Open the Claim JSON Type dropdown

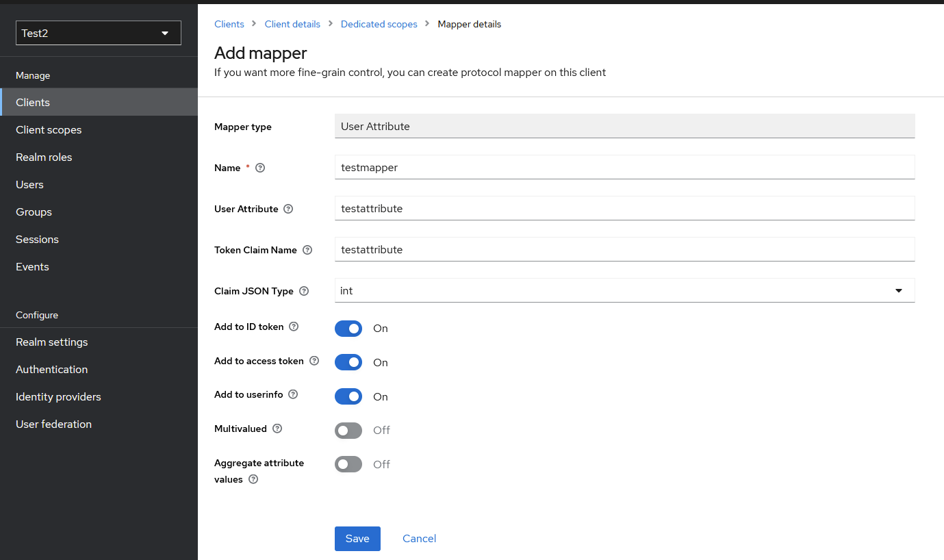897,290
